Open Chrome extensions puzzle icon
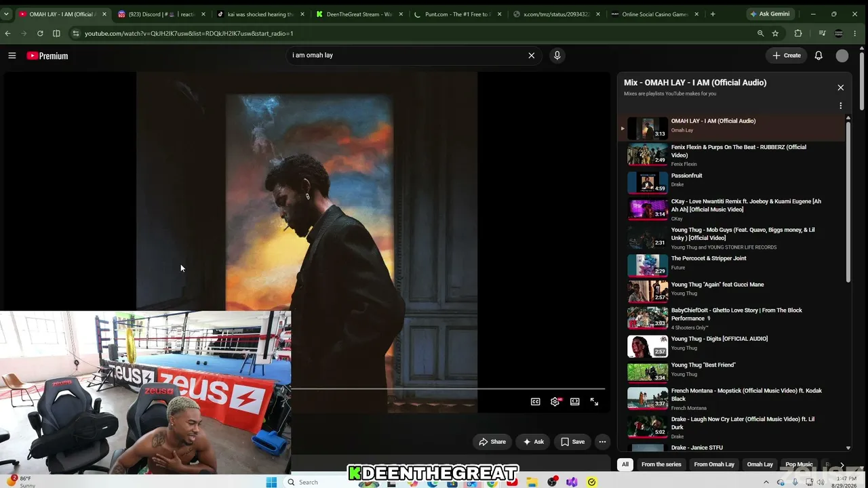868x488 pixels. (x=798, y=33)
